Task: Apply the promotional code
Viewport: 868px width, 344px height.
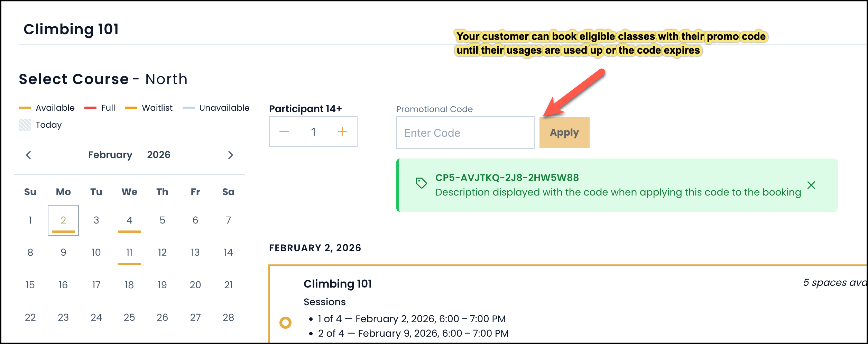Action: (x=564, y=133)
